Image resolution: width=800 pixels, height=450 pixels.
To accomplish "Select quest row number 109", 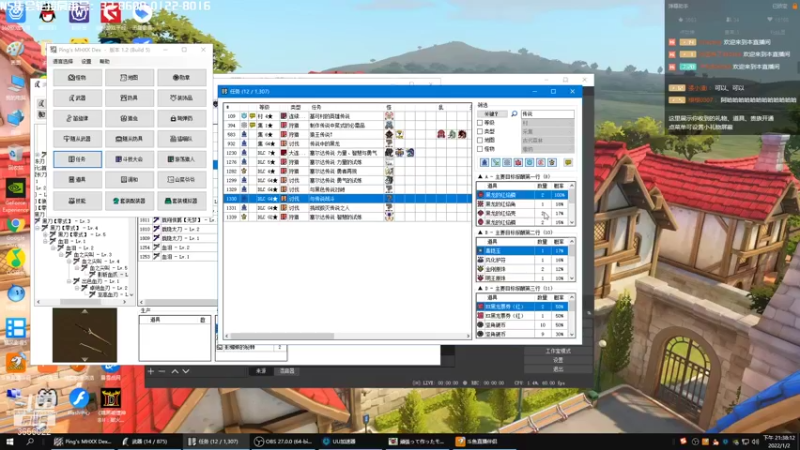I will coord(347,116).
